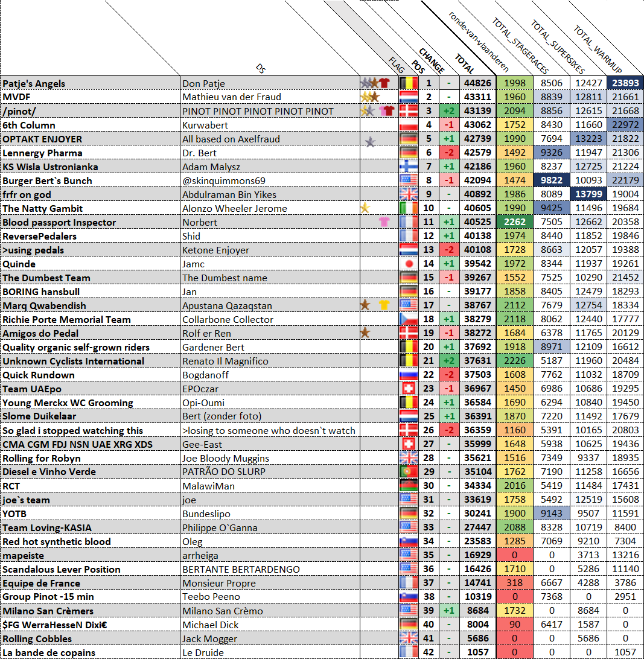
Task: Select the 30241 total in YOTB row
Action: (x=477, y=513)
